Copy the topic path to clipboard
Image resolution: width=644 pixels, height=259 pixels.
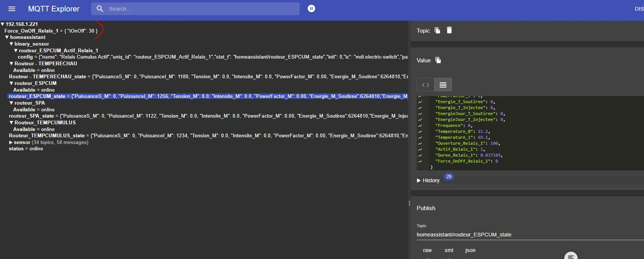point(437,30)
